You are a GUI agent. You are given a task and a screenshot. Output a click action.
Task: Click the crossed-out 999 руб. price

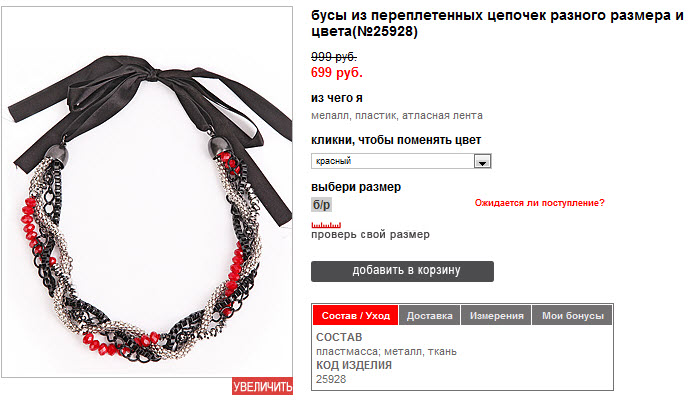(334, 57)
